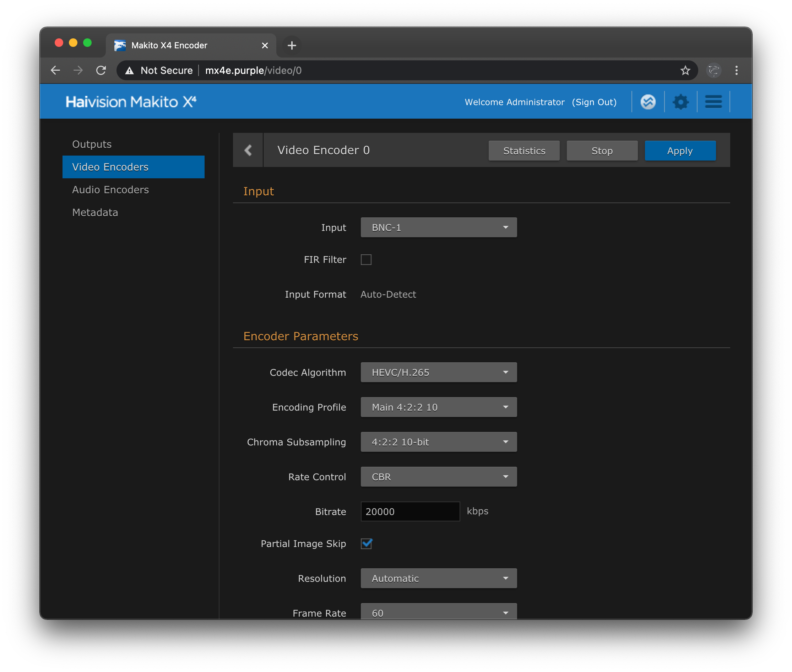This screenshot has height=672, width=792.
Task: Click the Welcome Administrator text
Action: [x=514, y=102]
